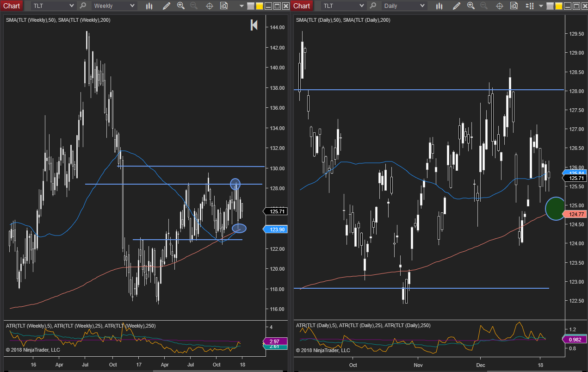This screenshot has width=588, height=372.
Task: Click the 144.00 price axis label
Action: click(276, 27)
